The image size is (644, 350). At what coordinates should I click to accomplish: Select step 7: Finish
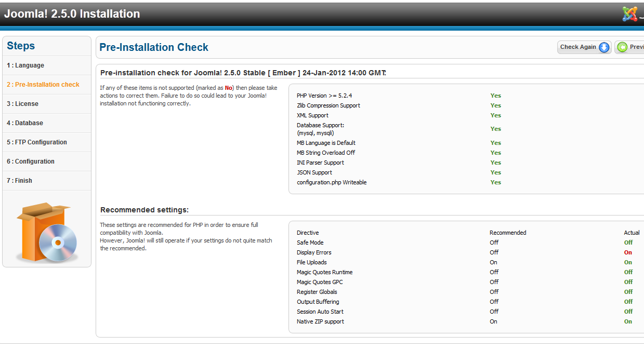pyautogui.click(x=19, y=181)
